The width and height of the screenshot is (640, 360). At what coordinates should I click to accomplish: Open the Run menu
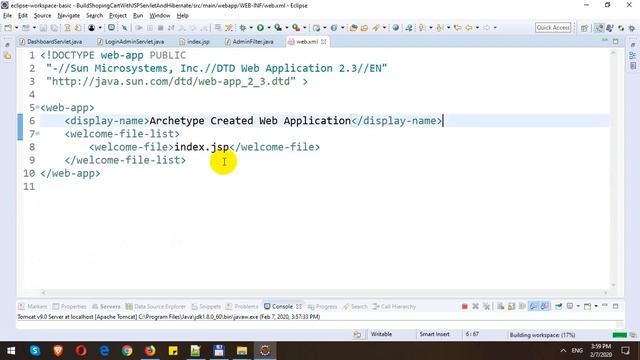(138, 16)
